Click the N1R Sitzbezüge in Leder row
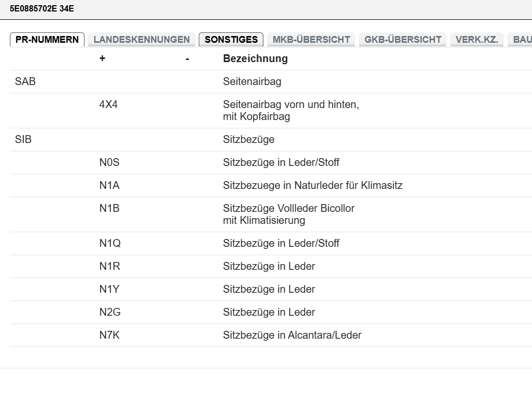The height and width of the screenshot is (406, 532). [x=271, y=267]
